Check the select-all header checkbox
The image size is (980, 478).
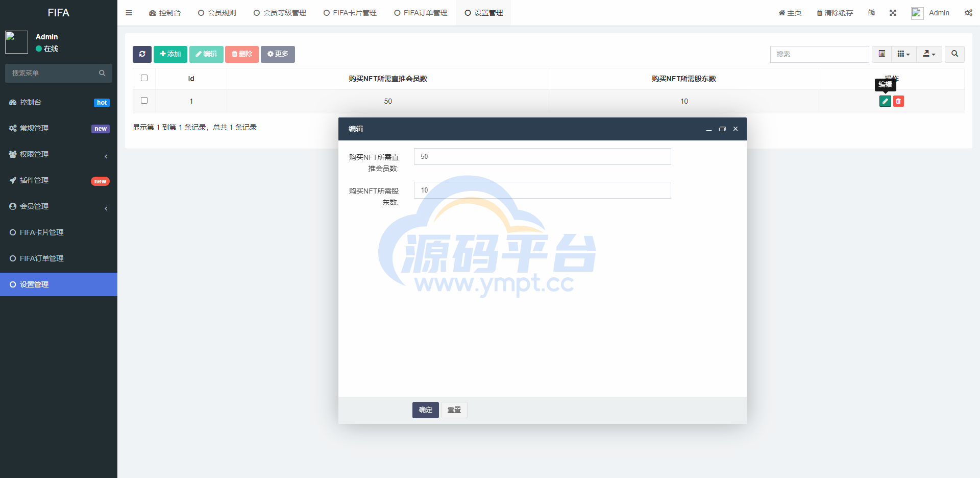pos(144,78)
